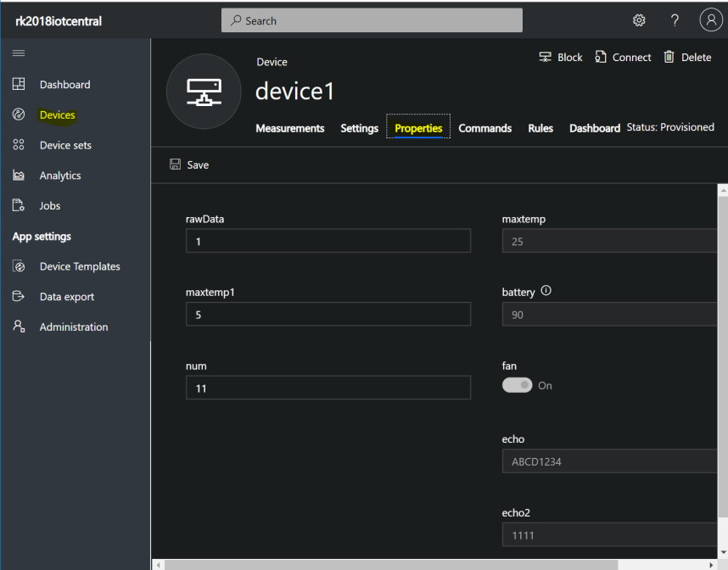Open Device Templates page

point(80,266)
